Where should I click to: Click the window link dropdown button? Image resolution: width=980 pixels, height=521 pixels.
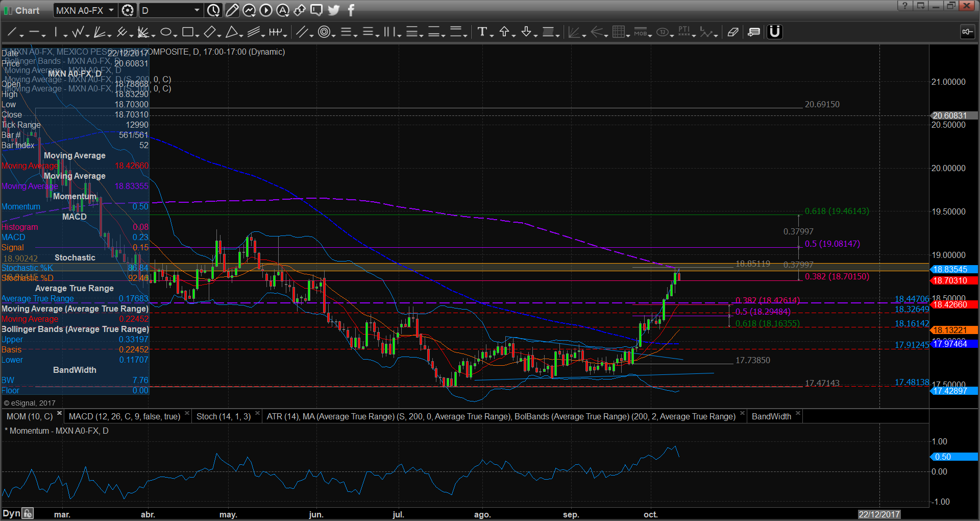coord(921,6)
